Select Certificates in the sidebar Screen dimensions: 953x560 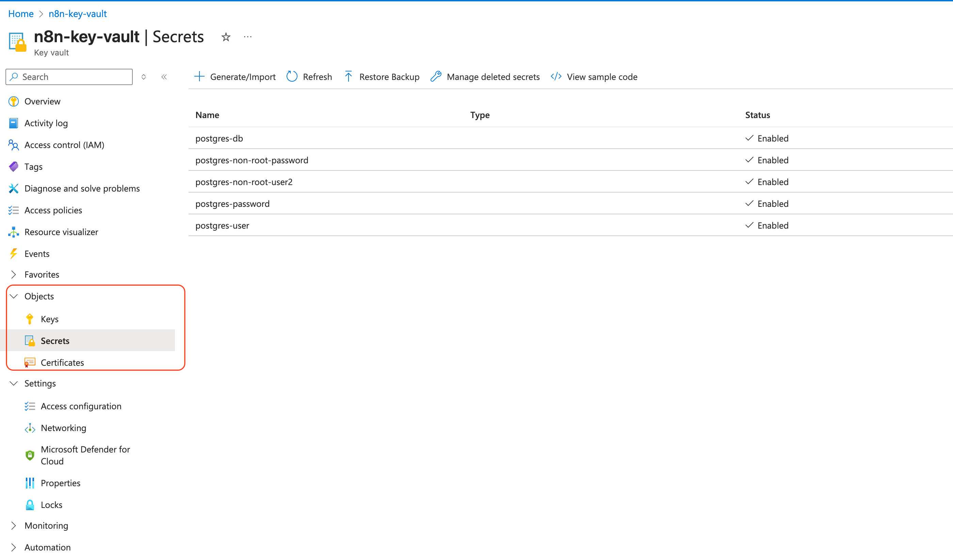(x=62, y=363)
